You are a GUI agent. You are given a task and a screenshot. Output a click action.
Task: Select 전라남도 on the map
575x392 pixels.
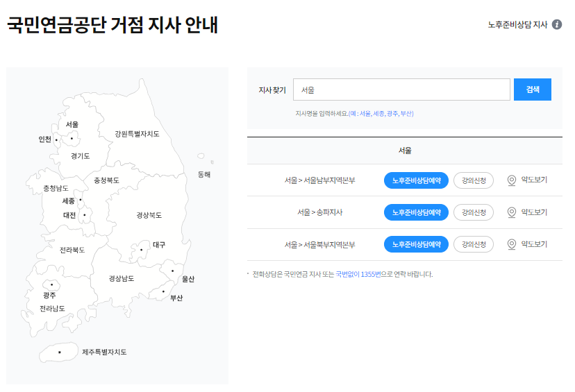pos(52,309)
